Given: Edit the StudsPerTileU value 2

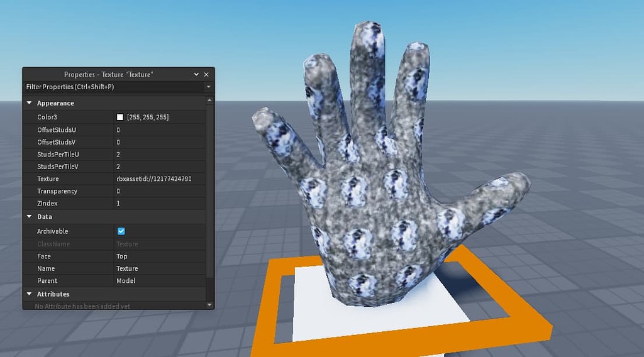Looking at the screenshot, I should 160,154.
